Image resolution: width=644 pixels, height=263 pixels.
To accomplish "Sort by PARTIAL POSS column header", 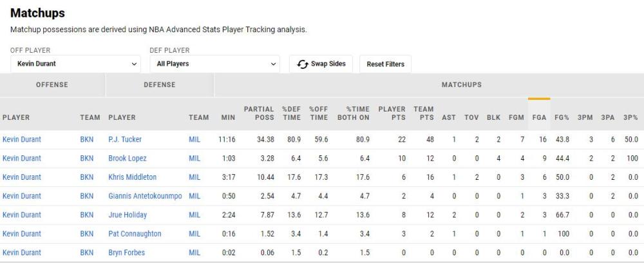I will [x=259, y=113].
